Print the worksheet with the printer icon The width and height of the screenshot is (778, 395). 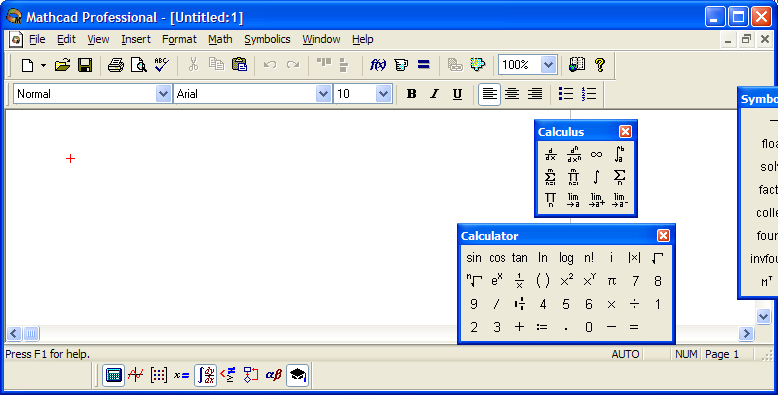[116, 65]
